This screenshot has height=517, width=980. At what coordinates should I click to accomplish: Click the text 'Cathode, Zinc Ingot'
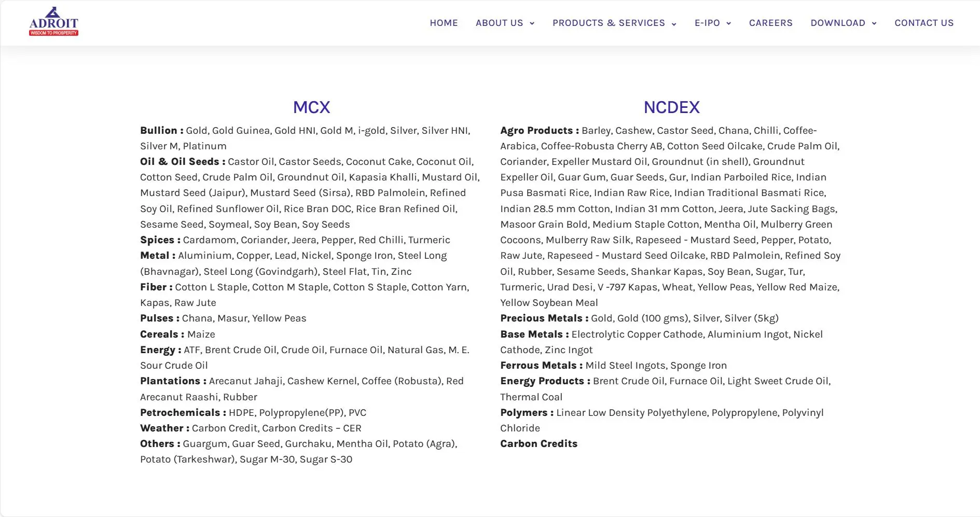click(546, 350)
